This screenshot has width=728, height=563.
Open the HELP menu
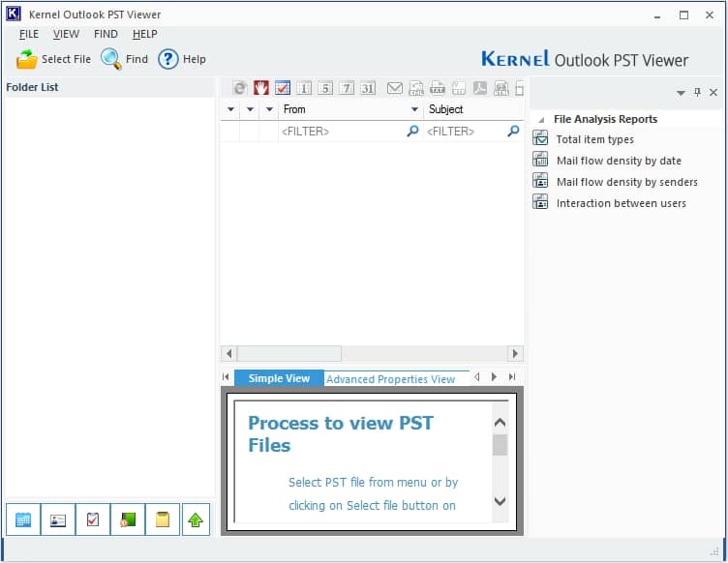(x=145, y=34)
